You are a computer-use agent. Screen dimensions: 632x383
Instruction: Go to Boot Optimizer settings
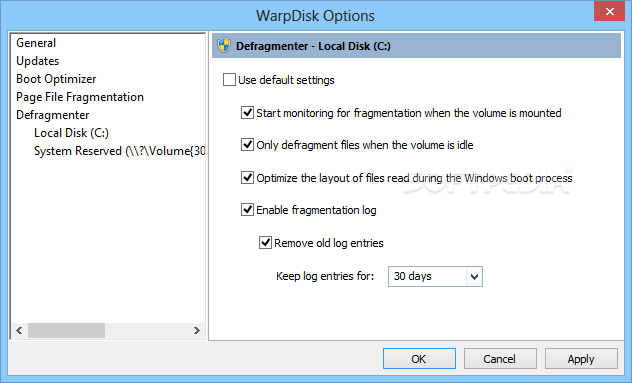56,79
